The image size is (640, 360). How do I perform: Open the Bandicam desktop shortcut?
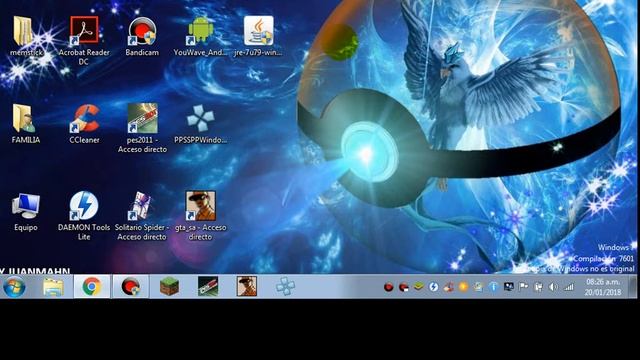pyautogui.click(x=142, y=36)
